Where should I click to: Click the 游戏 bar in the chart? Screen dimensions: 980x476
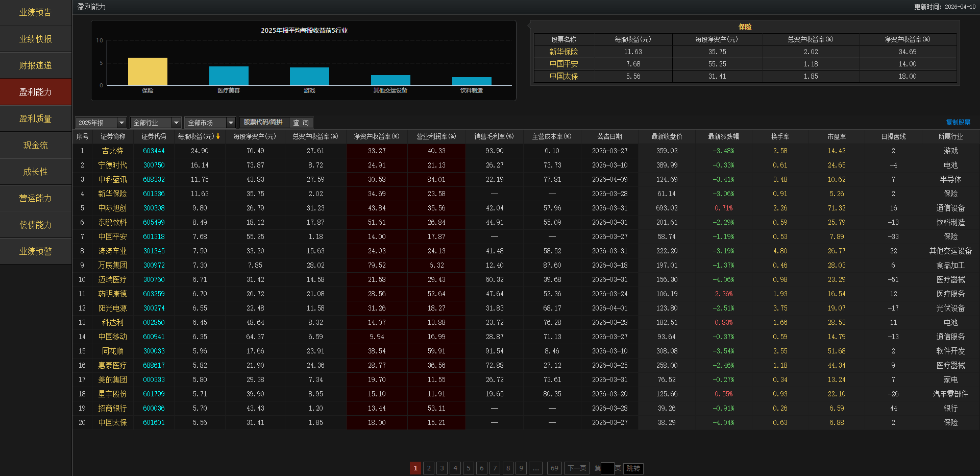pyautogui.click(x=309, y=77)
